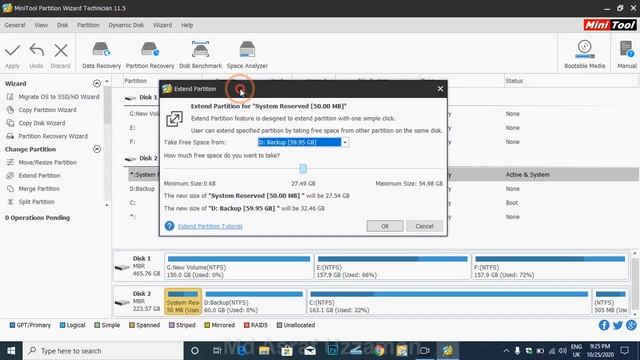Screen dimensions: 640x360
Task: Select E: partition block on Disk 1
Action: pyautogui.click(x=392, y=267)
